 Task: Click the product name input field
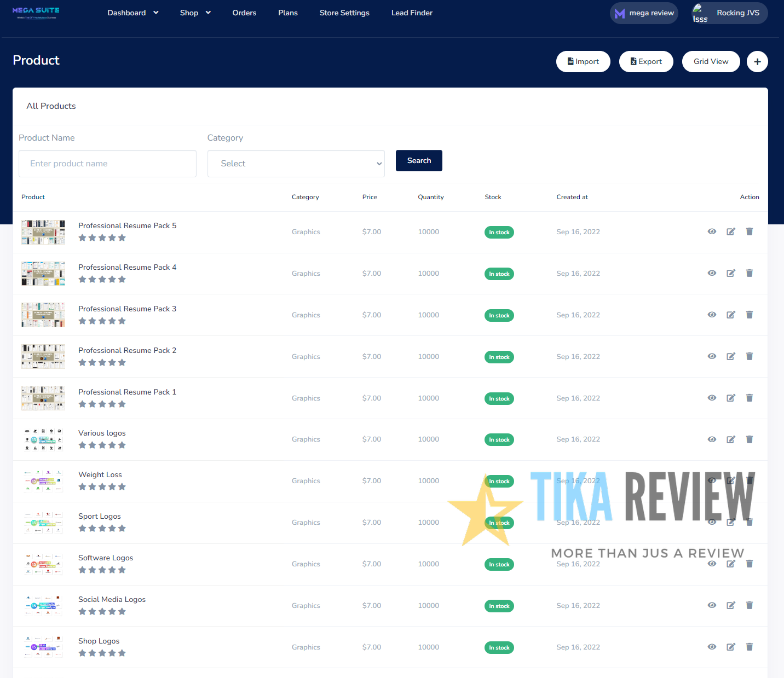[x=107, y=163]
